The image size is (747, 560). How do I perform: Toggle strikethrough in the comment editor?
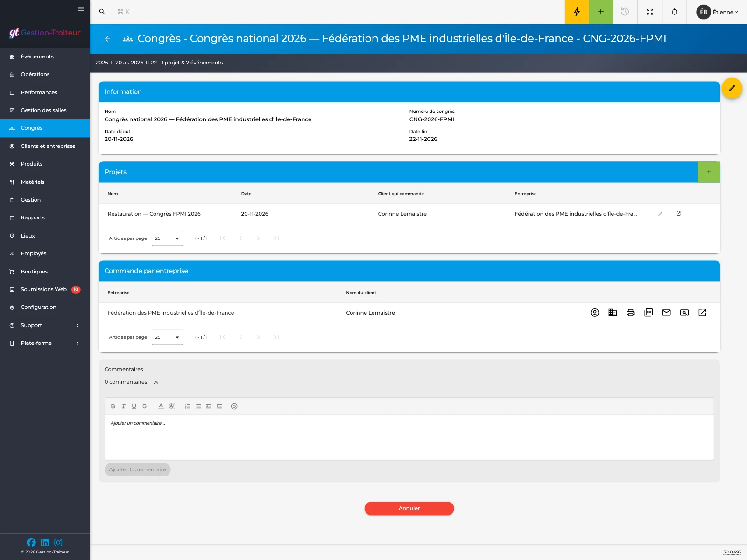point(145,406)
